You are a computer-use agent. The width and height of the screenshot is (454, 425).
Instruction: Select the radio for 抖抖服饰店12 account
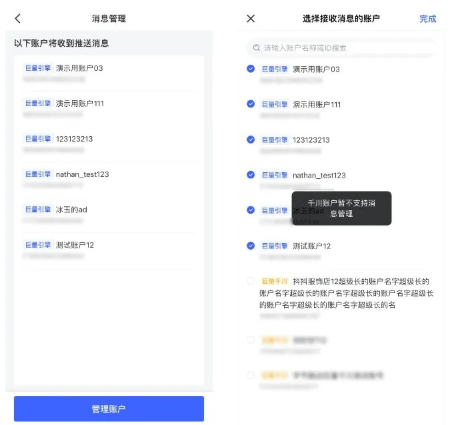pos(251,281)
